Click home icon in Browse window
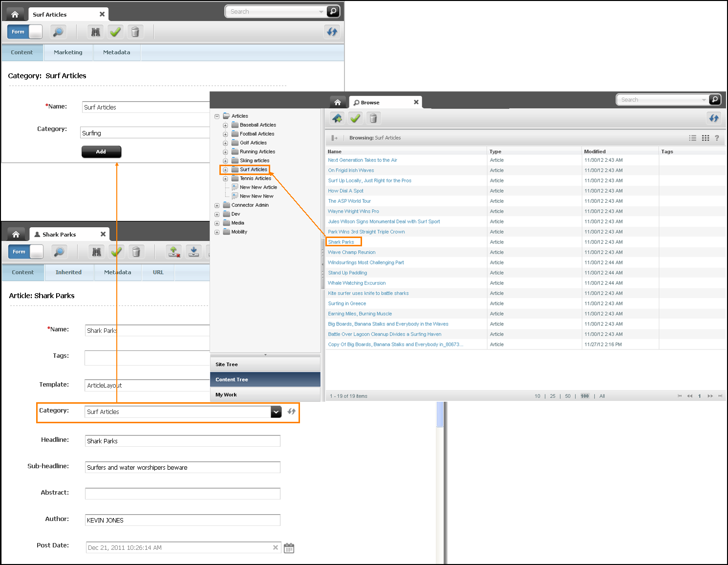 (338, 102)
